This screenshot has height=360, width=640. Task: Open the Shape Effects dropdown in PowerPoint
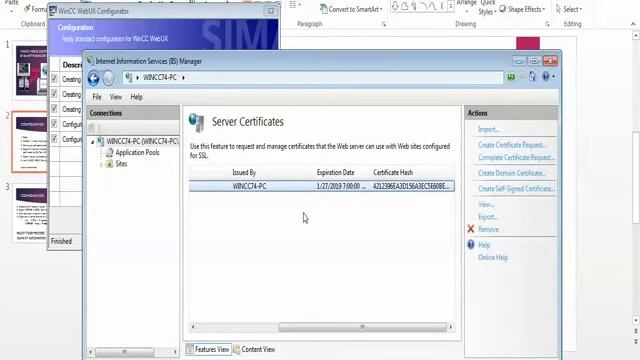coord(522,9)
